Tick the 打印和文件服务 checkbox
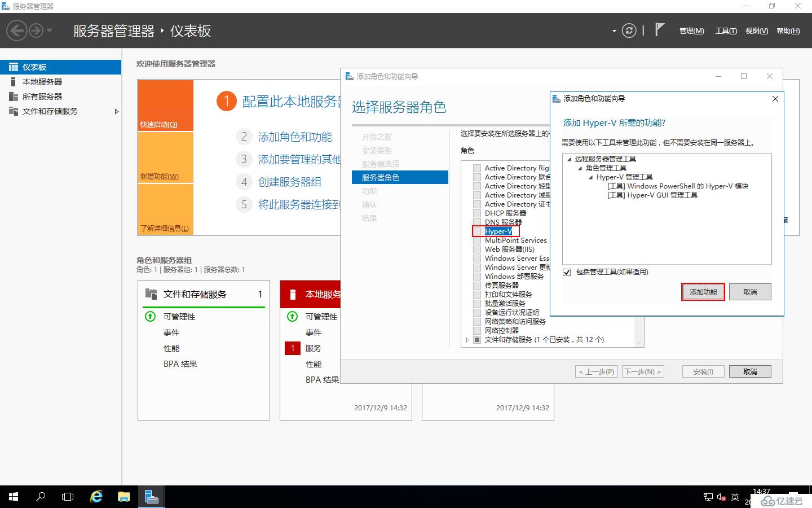 tap(477, 295)
